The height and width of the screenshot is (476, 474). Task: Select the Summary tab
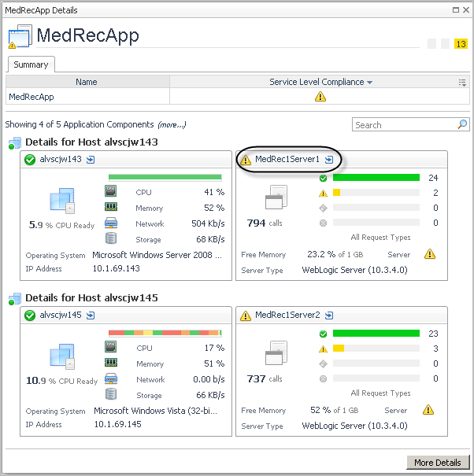pos(31,65)
